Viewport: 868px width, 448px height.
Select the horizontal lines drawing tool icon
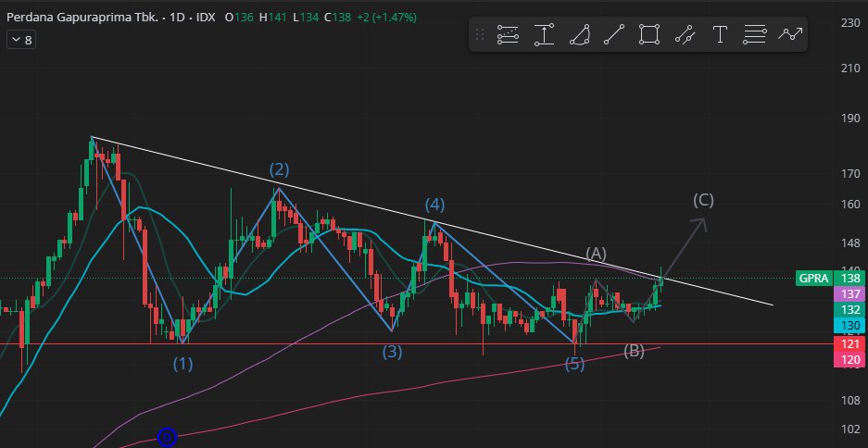pyautogui.click(x=754, y=35)
